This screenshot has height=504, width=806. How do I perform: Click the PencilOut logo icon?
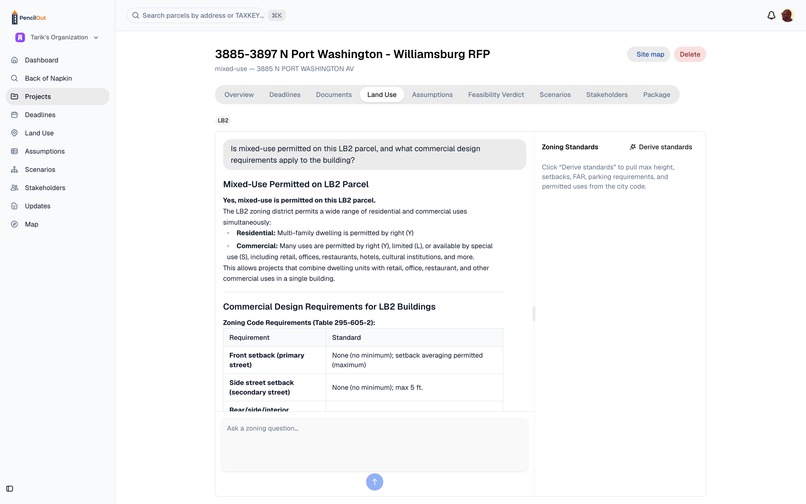pos(14,17)
